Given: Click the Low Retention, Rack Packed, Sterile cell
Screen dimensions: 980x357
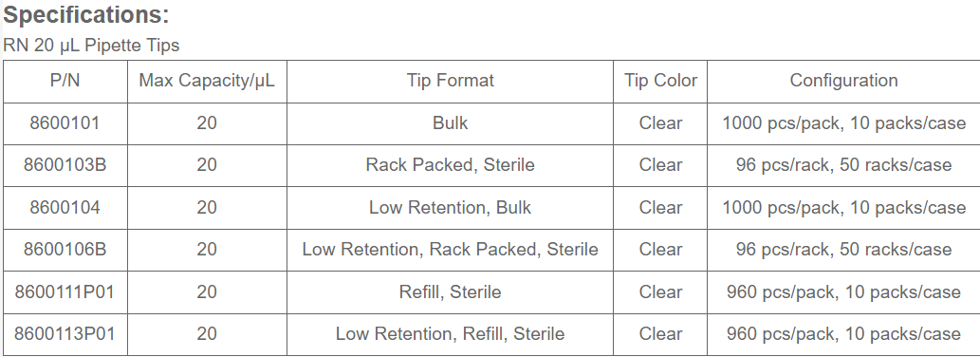Looking at the screenshot, I should coord(450,250).
